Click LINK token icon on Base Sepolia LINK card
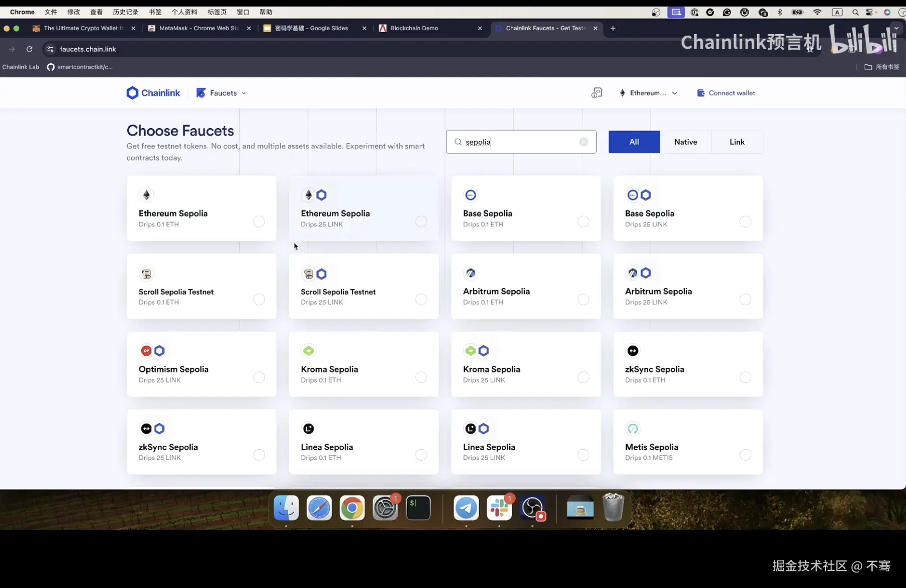 (646, 195)
